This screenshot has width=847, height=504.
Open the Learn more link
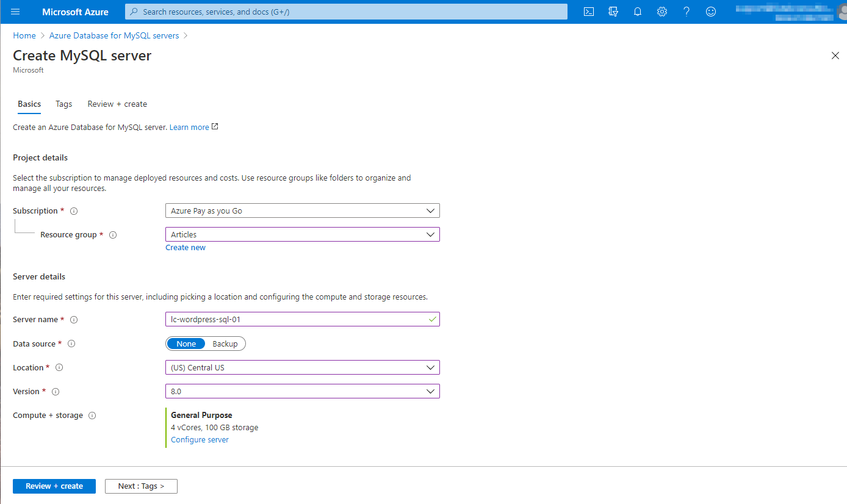pyautogui.click(x=189, y=127)
